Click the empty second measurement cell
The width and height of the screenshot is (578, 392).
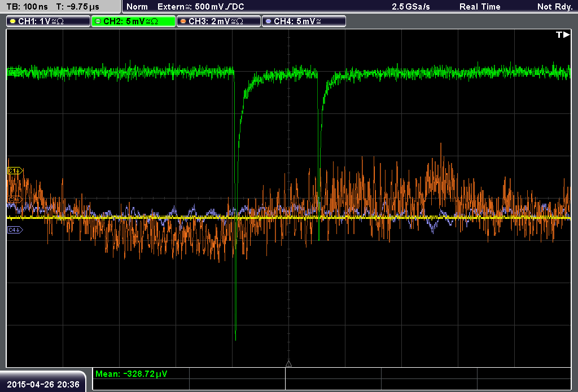click(x=237, y=373)
